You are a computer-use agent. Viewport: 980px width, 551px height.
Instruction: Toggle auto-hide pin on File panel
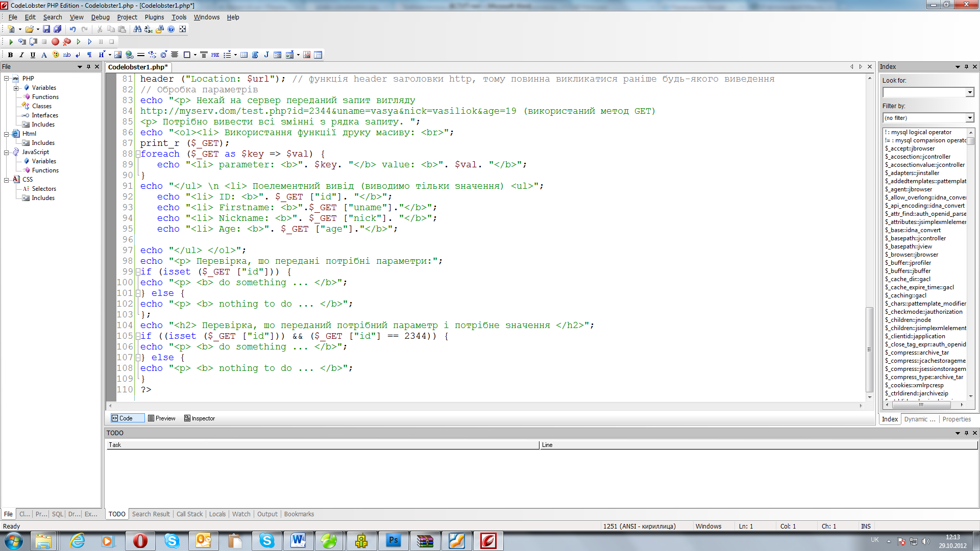(88, 67)
